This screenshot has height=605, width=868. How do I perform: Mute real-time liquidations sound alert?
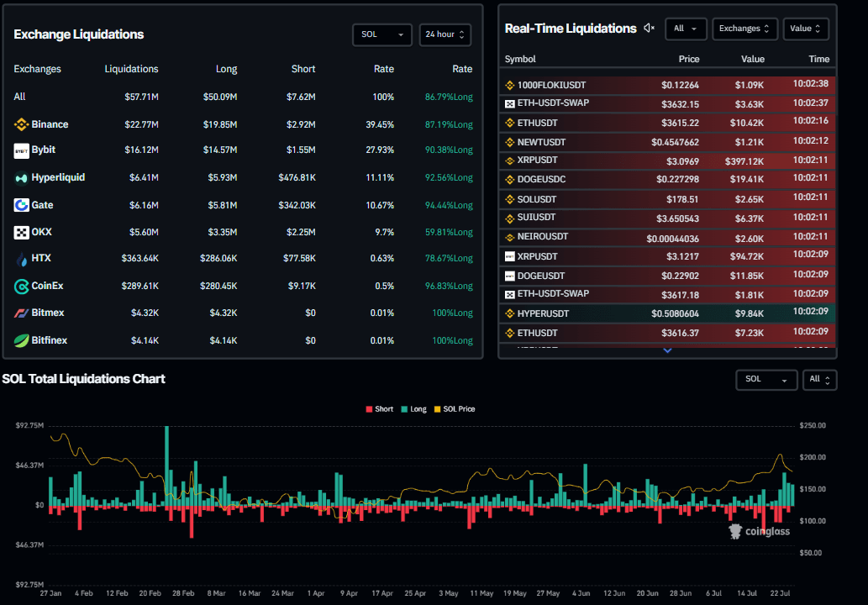pos(649,29)
